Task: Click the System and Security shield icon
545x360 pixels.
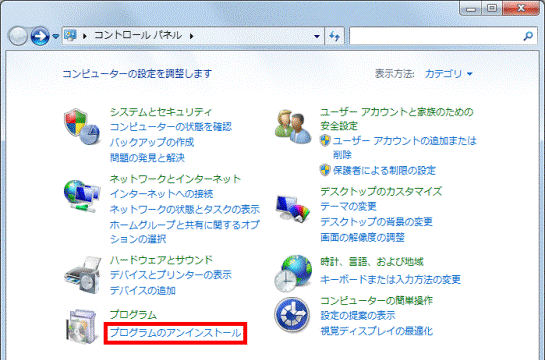Action: (82, 126)
